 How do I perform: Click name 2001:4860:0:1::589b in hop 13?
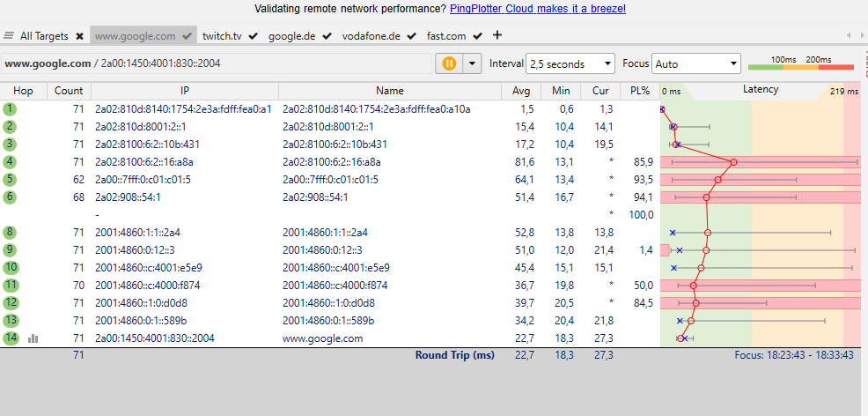[x=328, y=320]
